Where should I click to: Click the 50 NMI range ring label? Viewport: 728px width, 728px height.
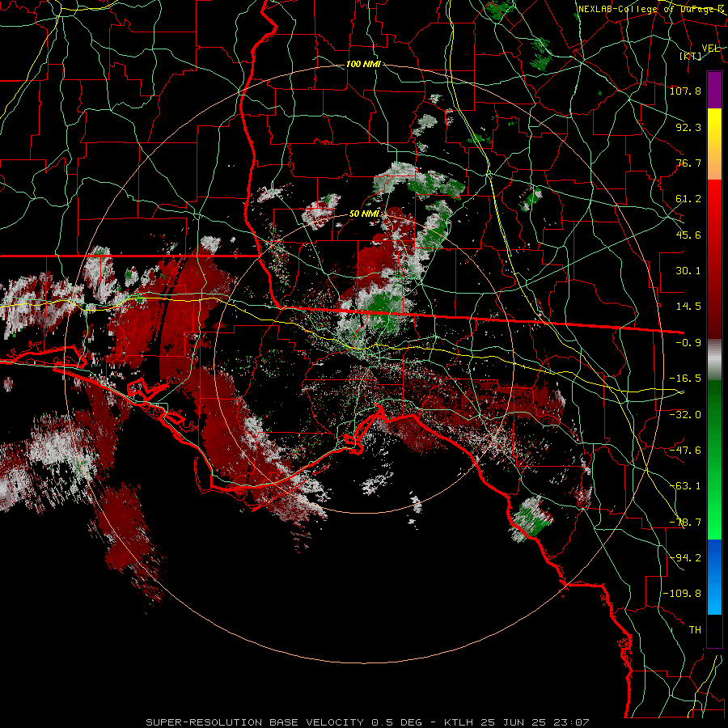click(364, 214)
